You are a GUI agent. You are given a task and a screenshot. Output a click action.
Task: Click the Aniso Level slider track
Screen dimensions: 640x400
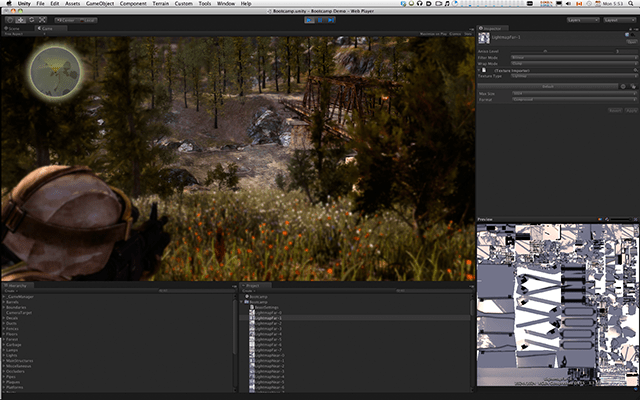coord(562,51)
